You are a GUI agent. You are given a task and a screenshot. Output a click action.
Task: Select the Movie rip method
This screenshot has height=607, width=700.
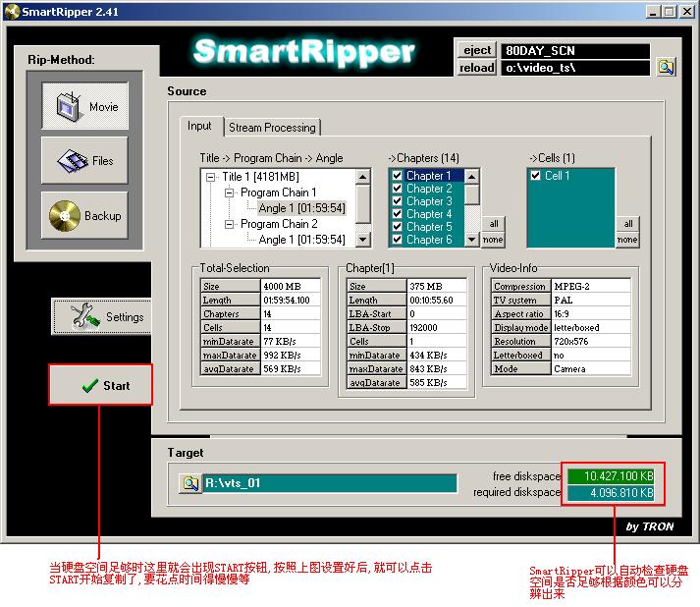click(84, 106)
